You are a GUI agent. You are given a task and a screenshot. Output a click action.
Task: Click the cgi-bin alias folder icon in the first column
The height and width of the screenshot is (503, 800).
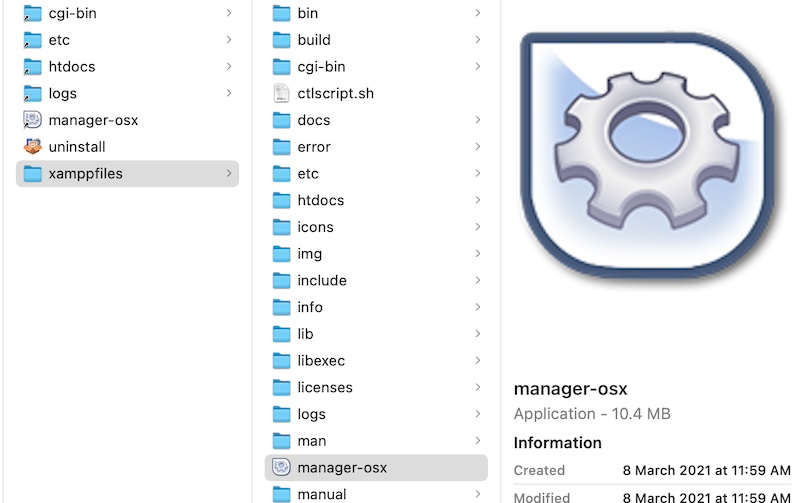point(33,13)
